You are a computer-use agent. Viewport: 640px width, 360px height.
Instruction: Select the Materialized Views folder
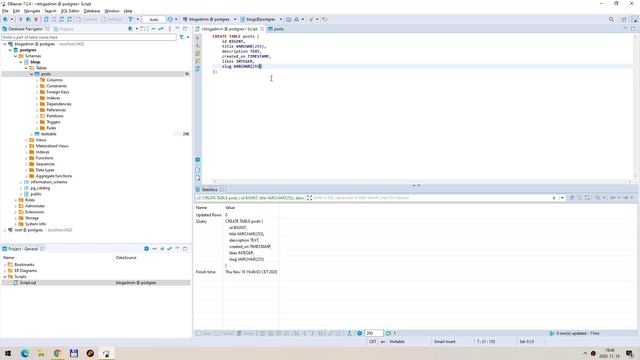[51, 146]
